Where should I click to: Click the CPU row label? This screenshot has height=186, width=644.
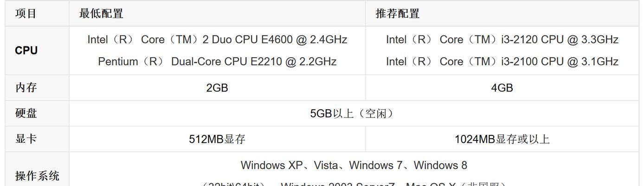(26, 51)
